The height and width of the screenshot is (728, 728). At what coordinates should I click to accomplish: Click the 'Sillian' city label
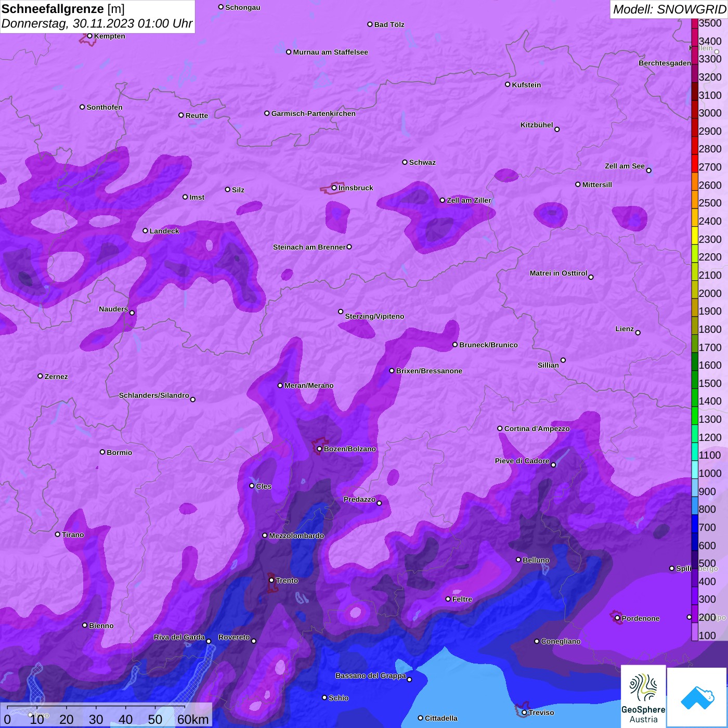549,366
